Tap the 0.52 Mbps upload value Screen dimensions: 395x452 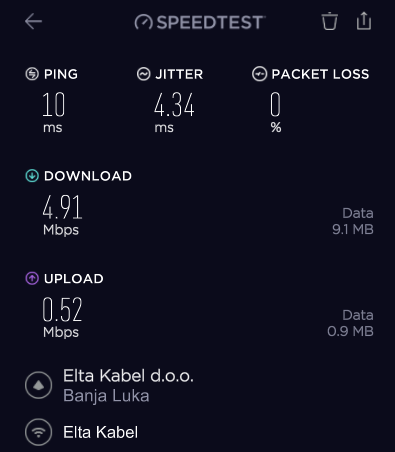click(x=62, y=317)
